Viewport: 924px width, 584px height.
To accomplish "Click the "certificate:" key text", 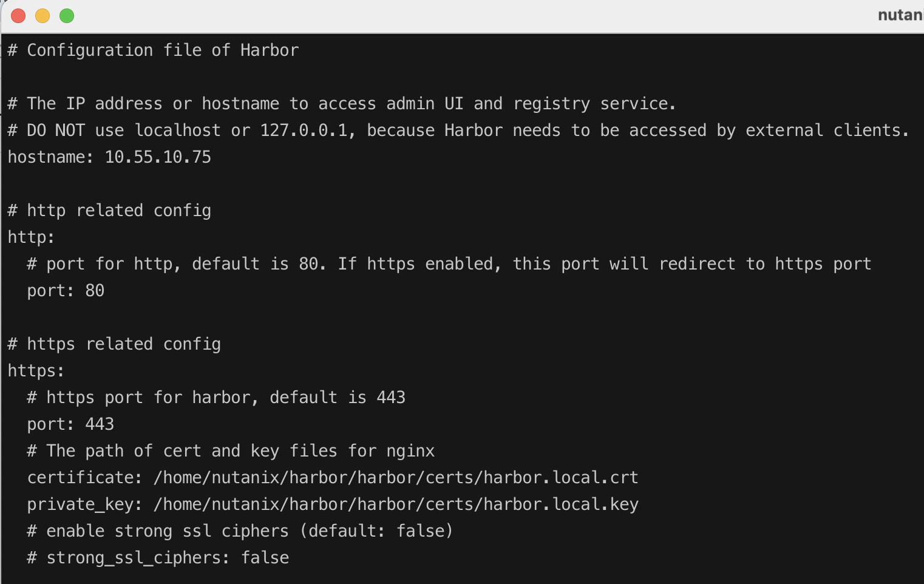I will 84,478.
